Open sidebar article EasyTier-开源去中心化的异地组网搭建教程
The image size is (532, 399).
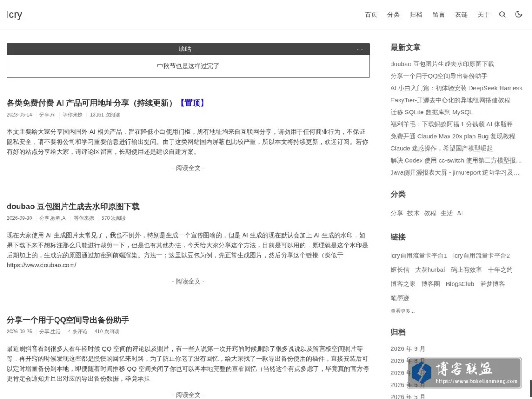(x=450, y=100)
